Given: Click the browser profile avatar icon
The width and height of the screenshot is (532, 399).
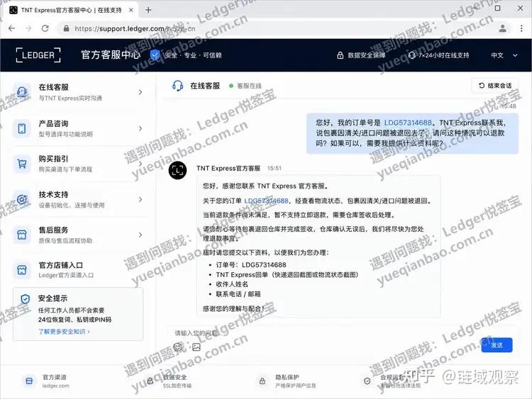Looking at the screenshot, I should (x=502, y=28).
